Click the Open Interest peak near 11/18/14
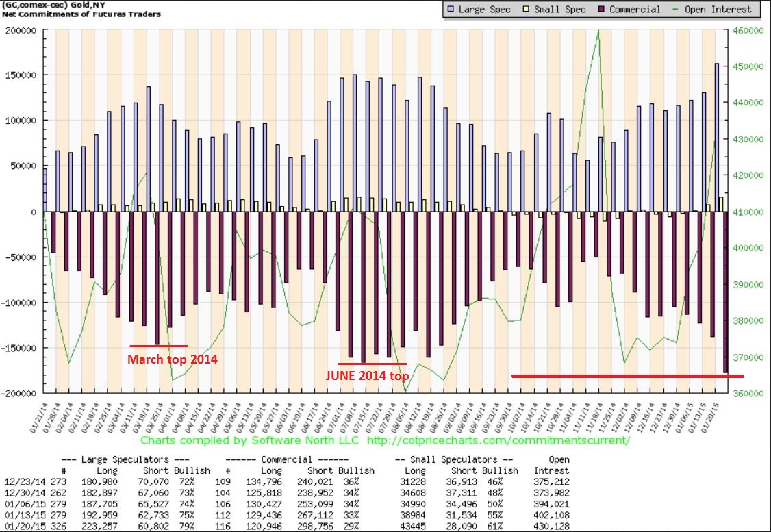 click(x=598, y=31)
